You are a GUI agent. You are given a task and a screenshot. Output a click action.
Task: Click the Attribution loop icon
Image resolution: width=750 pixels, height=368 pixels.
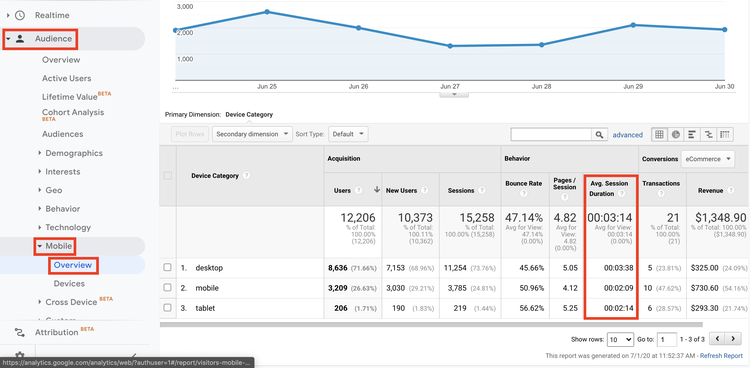tap(20, 332)
